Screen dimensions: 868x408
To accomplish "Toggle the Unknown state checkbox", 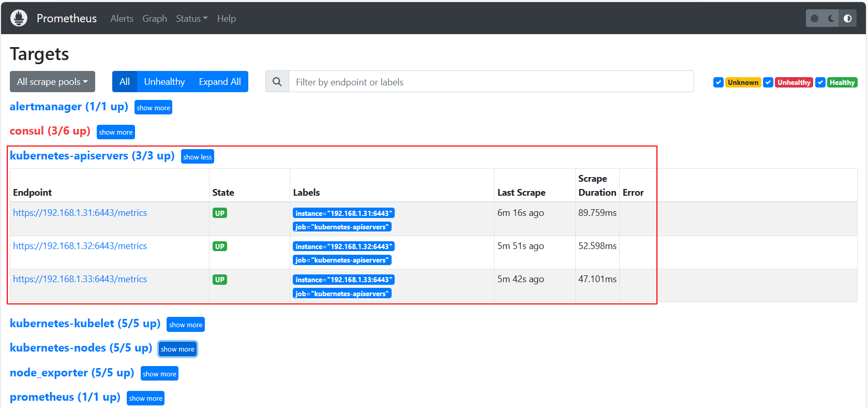I will tap(719, 82).
